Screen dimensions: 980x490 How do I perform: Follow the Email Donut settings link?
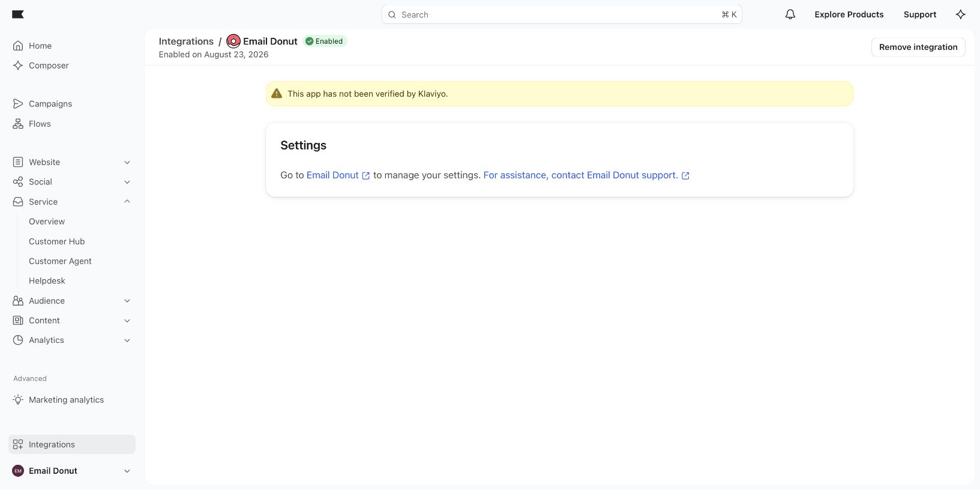(x=332, y=175)
